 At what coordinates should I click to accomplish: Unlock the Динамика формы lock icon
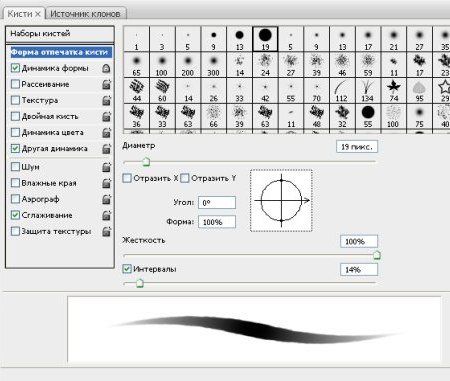(x=106, y=68)
